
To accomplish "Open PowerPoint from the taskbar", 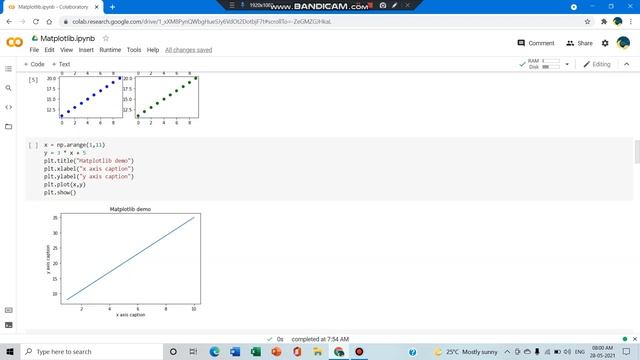I will pyautogui.click(x=276, y=351).
